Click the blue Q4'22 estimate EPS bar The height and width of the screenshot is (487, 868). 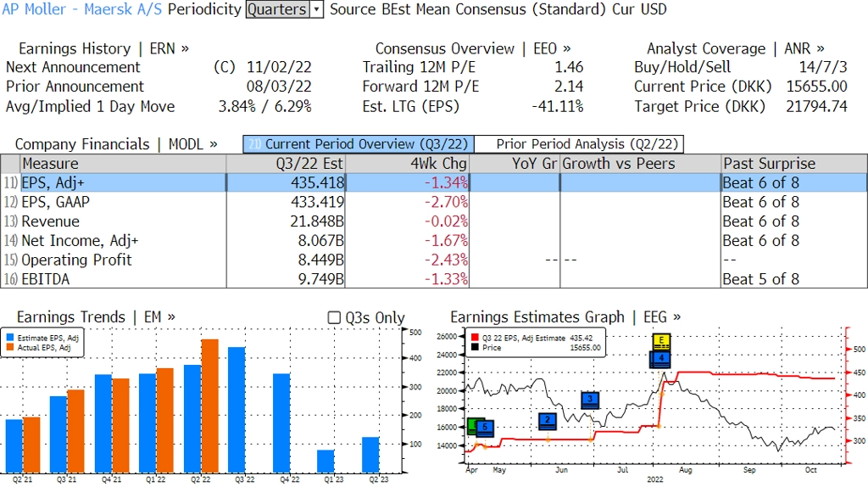click(x=281, y=423)
